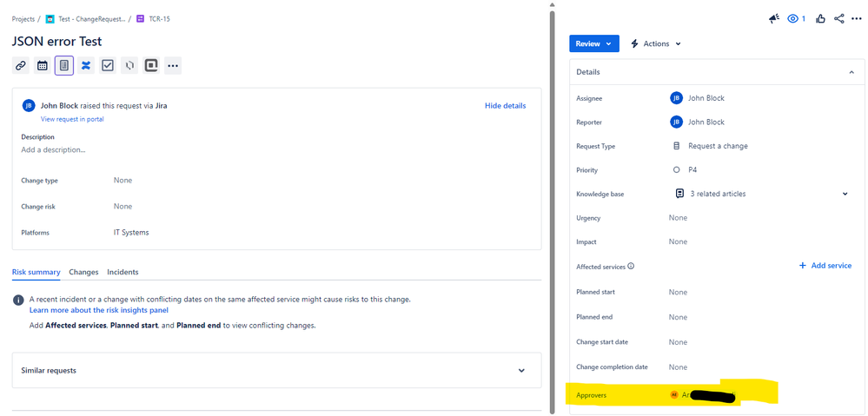Click the Change start date None value

tap(678, 342)
